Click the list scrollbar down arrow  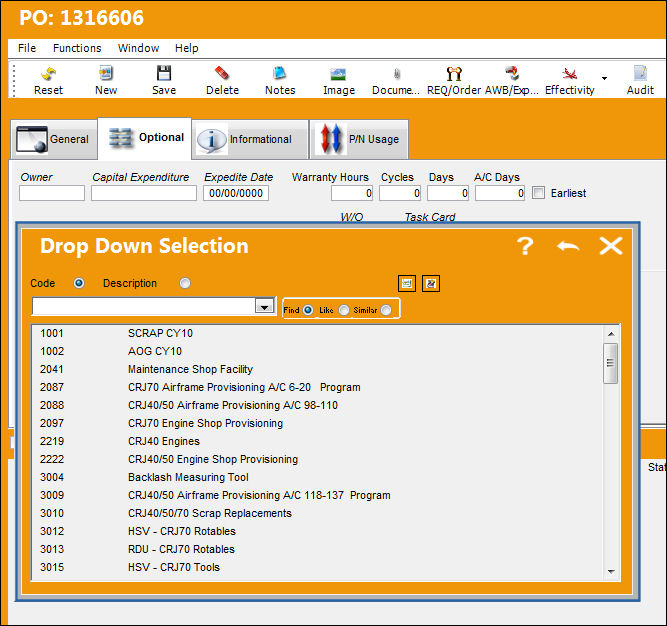[611, 572]
